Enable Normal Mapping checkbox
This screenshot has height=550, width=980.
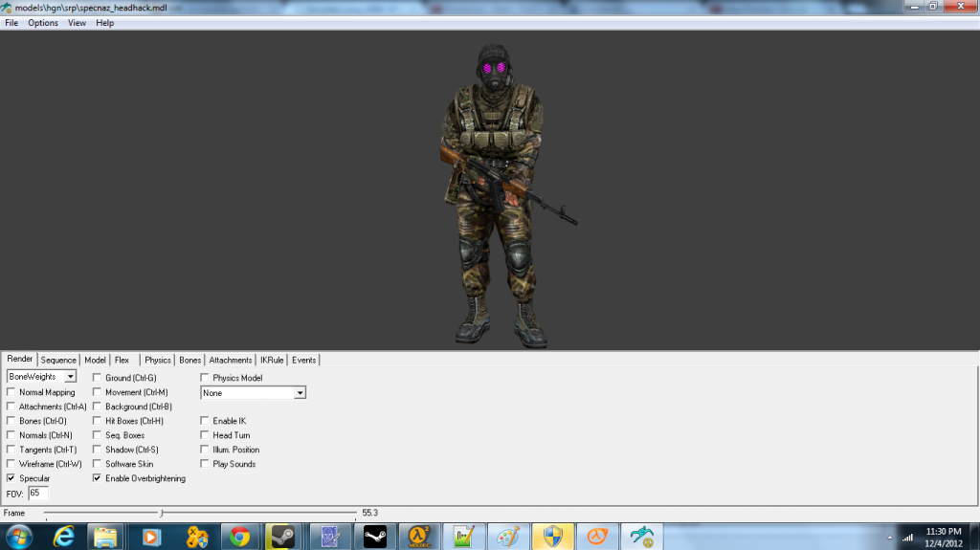(11, 392)
